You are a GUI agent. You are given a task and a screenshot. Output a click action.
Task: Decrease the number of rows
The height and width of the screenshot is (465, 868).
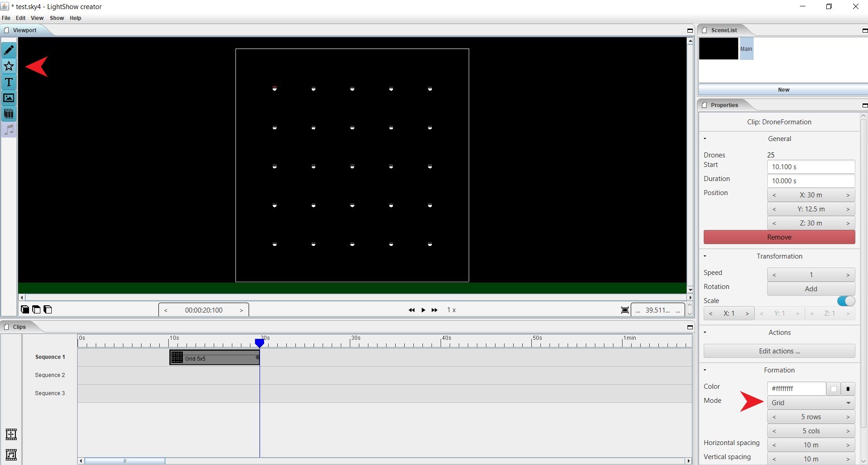coord(774,417)
